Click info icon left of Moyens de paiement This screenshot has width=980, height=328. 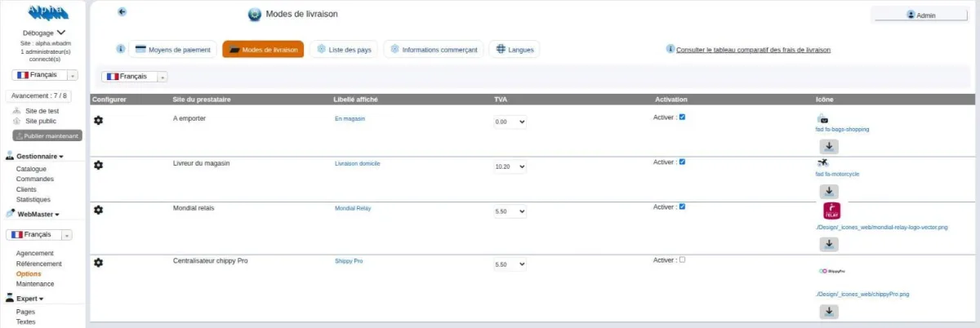coord(121,49)
